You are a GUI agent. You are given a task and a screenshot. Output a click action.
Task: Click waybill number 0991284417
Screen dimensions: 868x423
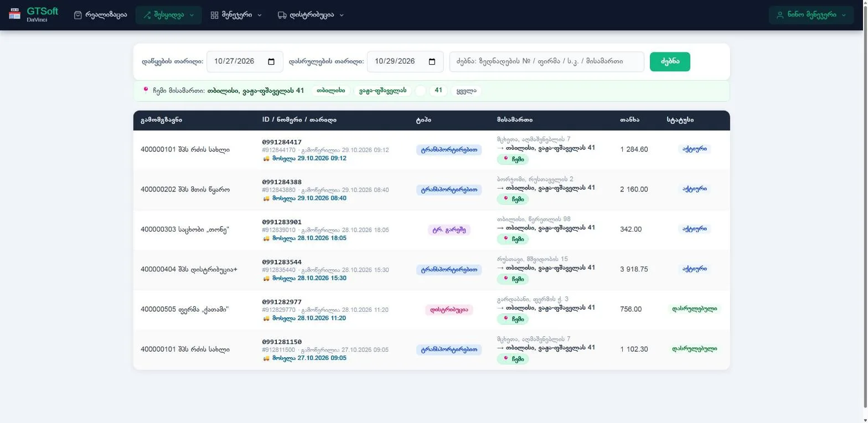coord(282,142)
